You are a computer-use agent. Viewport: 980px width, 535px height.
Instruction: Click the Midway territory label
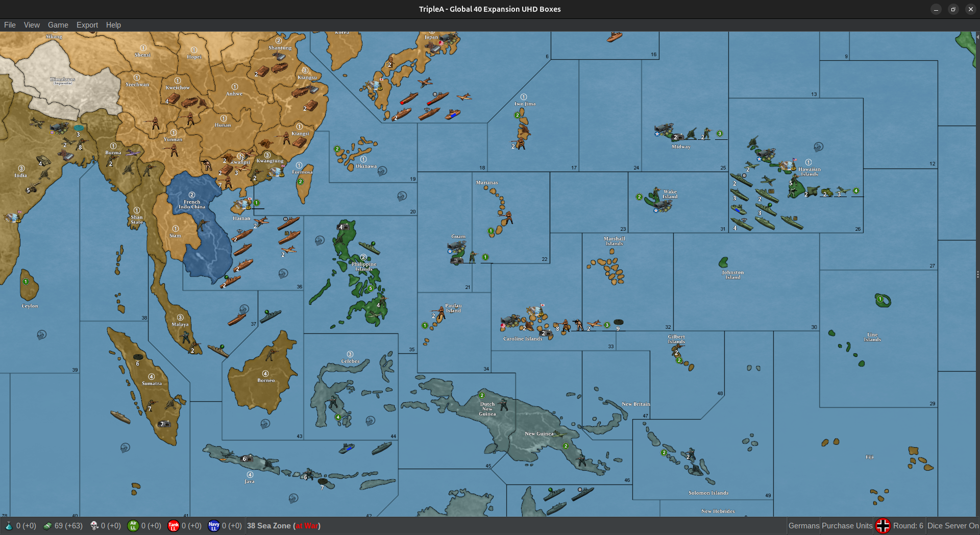[681, 147]
